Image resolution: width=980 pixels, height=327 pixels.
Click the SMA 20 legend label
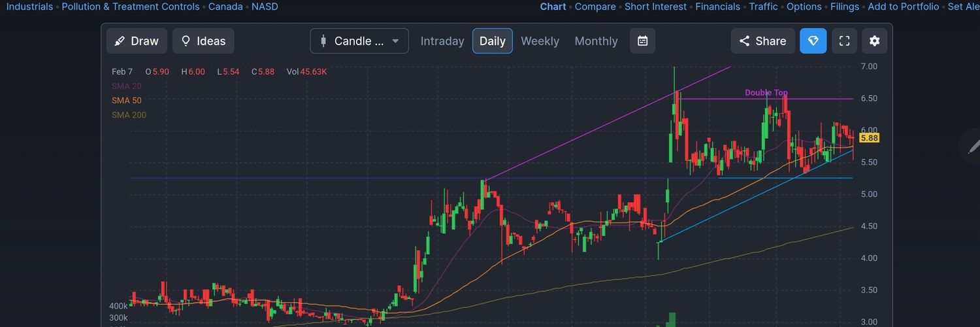(x=126, y=86)
